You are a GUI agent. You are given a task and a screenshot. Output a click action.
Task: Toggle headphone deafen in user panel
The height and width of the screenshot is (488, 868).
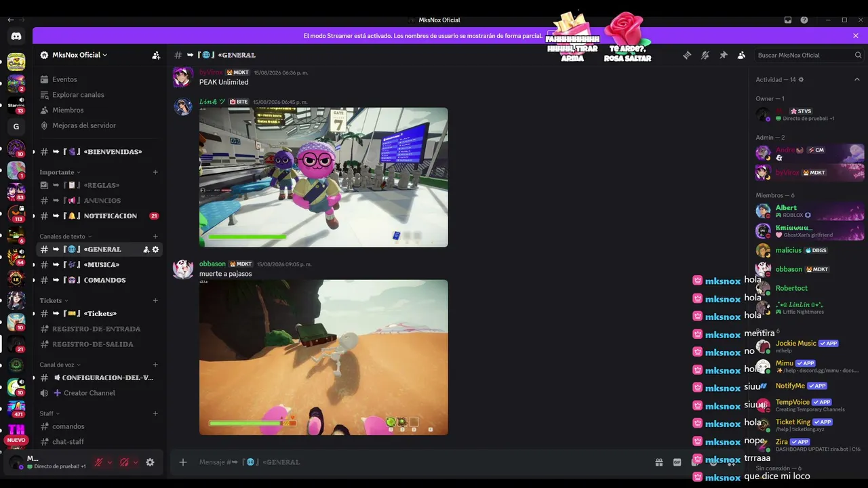(x=124, y=462)
